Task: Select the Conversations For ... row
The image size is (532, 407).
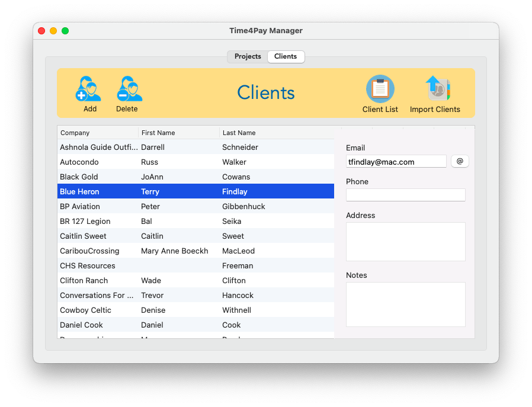Action: pos(196,295)
